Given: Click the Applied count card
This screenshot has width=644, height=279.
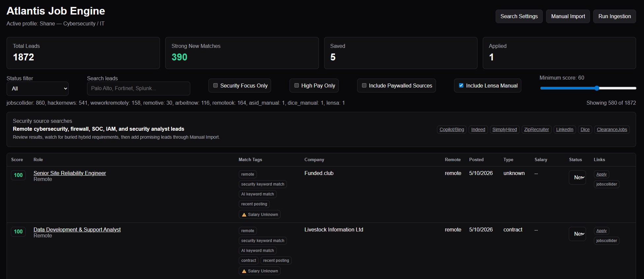Looking at the screenshot, I should [x=559, y=53].
